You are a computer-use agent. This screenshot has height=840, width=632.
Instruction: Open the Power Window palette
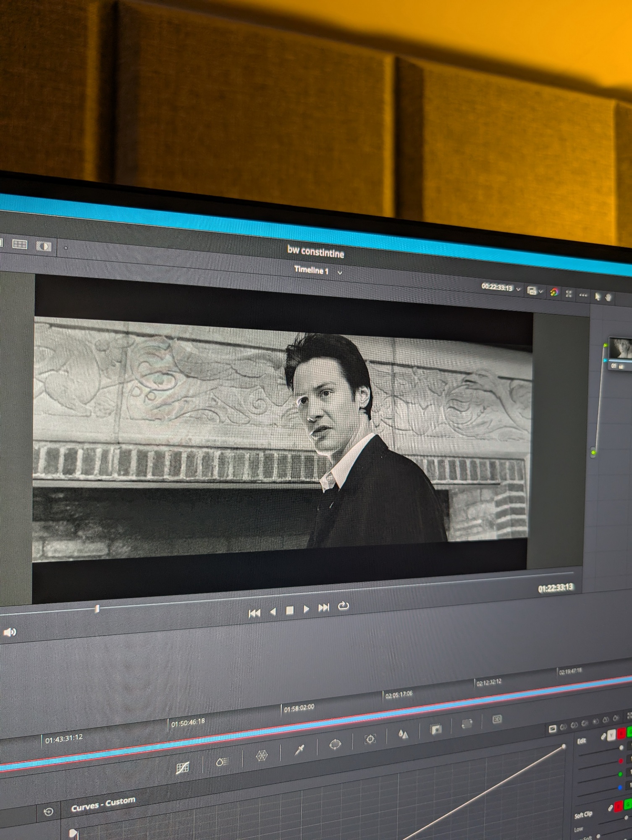(x=335, y=744)
